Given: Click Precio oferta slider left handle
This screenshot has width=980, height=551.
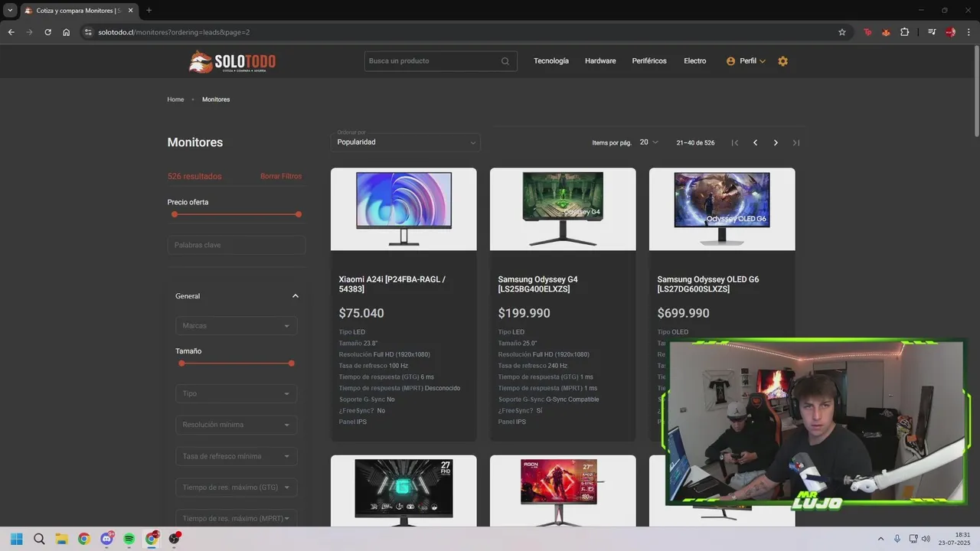Looking at the screenshot, I should (x=175, y=214).
